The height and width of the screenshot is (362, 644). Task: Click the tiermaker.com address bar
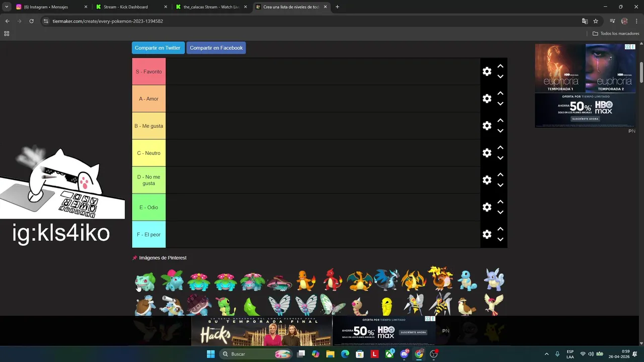point(312,21)
